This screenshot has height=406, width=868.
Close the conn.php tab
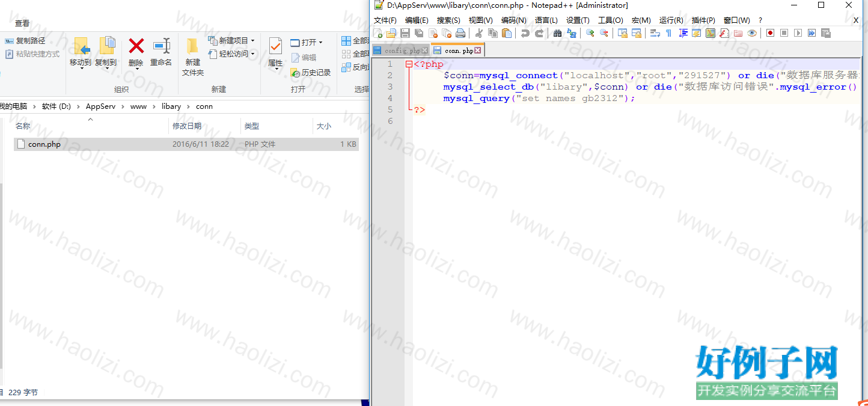(478, 51)
